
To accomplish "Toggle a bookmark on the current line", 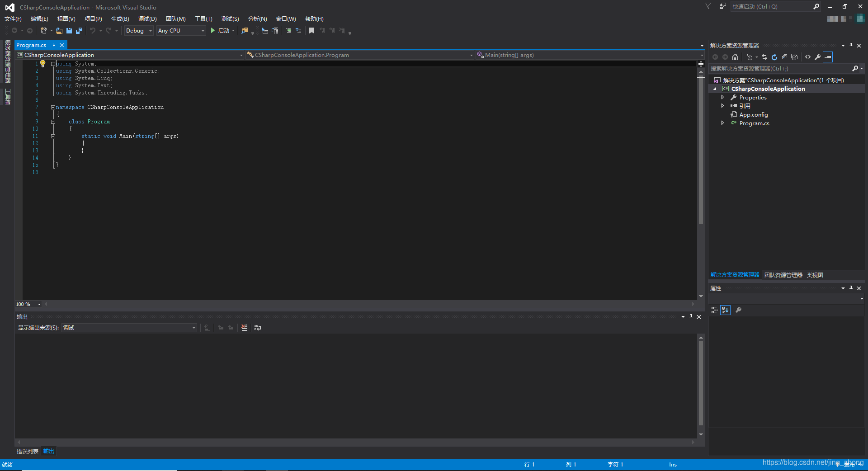I will [x=311, y=31].
